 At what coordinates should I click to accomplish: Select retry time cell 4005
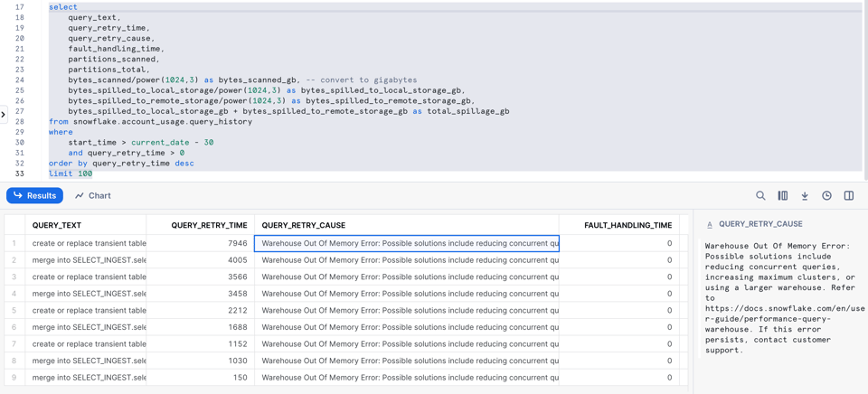click(201, 260)
